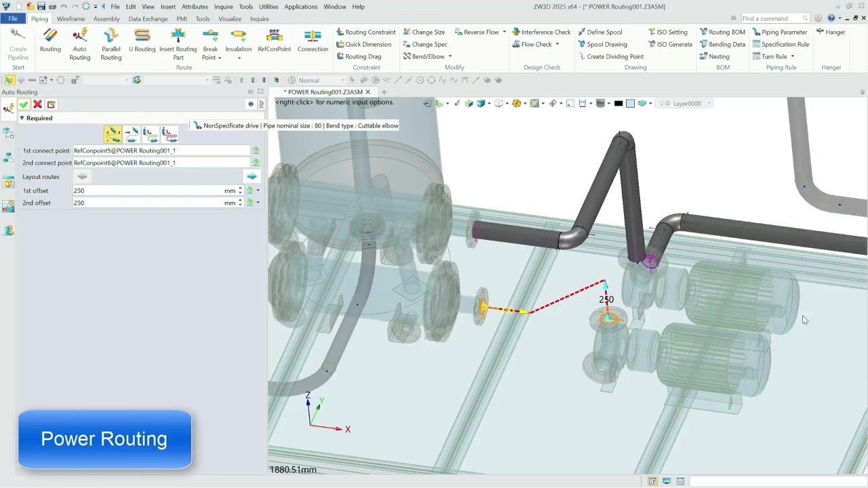Edit the 1st offset value field
The image size is (868, 488).
click(x=148, y=190)
